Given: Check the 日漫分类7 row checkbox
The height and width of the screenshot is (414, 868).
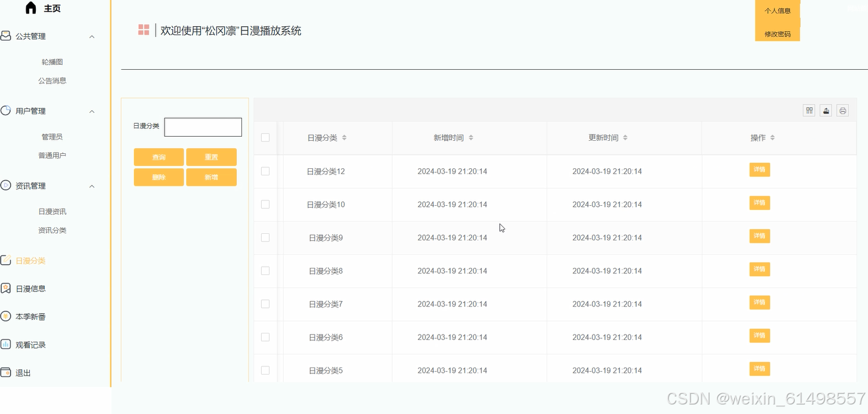Looking at the screenshot, I should pos(265,304).
